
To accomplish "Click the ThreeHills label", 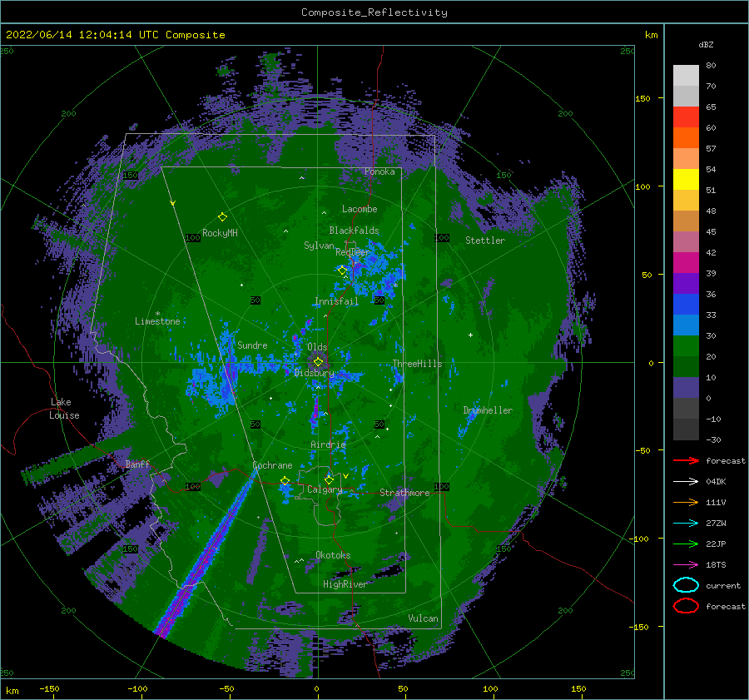I will pyautogui.click(x=417, y=364).
